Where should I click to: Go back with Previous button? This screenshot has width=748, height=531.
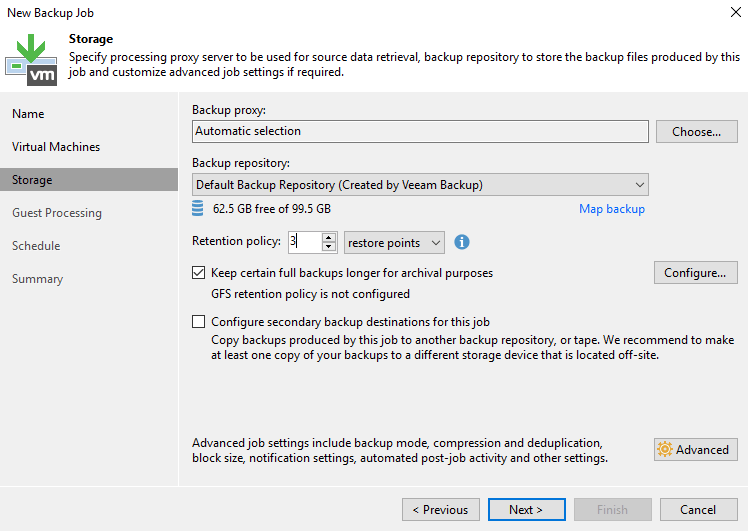441,510
